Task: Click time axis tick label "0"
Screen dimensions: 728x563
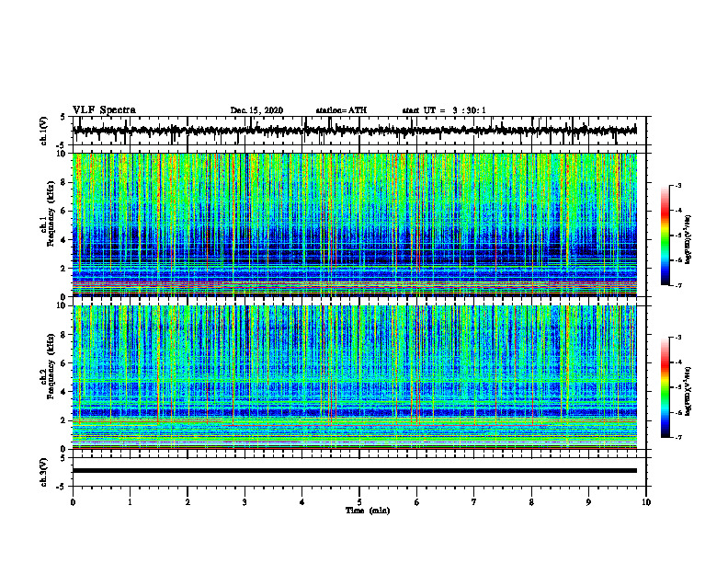Action: (x=73, y=502)
